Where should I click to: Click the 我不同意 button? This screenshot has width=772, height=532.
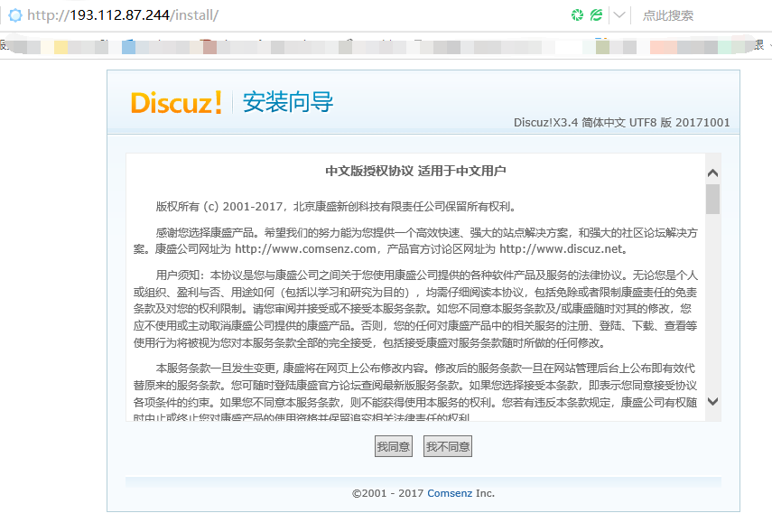[448, 446]
